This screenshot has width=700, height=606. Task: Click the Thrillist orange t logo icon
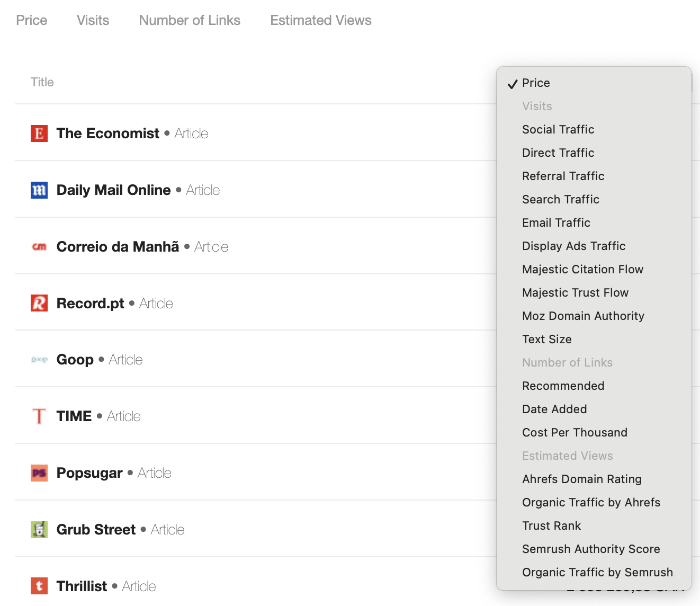pos(39,586)
